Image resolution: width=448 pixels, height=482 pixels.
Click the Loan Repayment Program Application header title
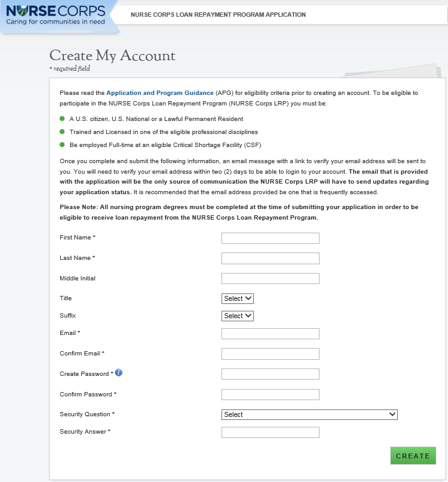pyautogui.click(x=218, y=14)
